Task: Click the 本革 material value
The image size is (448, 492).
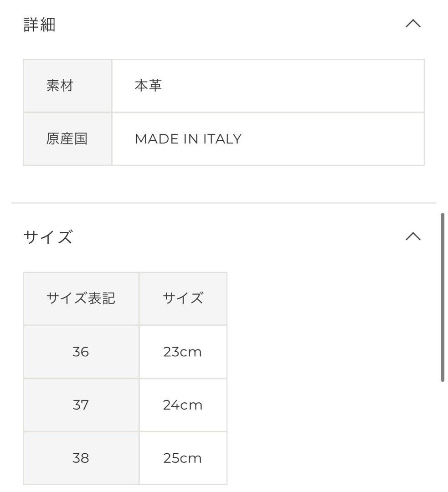Action: pyautogui.click(x=149, y=86)
